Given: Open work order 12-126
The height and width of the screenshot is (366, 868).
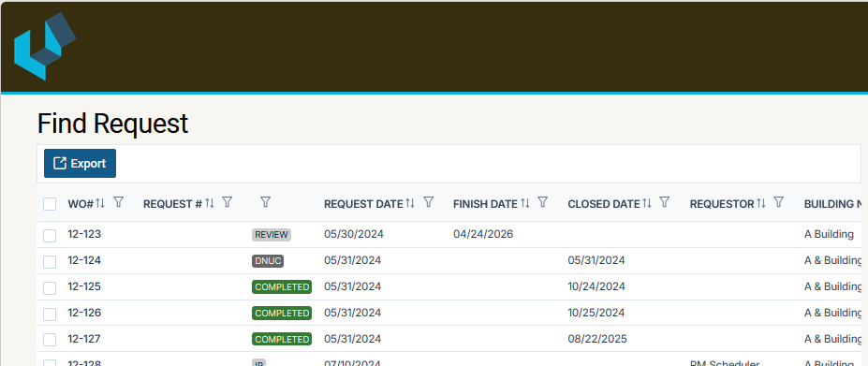Looking at the screenshot, I should point(84,313).
